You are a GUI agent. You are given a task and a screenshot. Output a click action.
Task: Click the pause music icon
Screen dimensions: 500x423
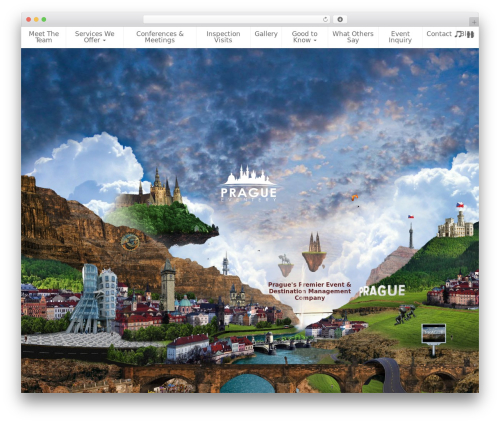pyautogui.click(x=470, y=34)
